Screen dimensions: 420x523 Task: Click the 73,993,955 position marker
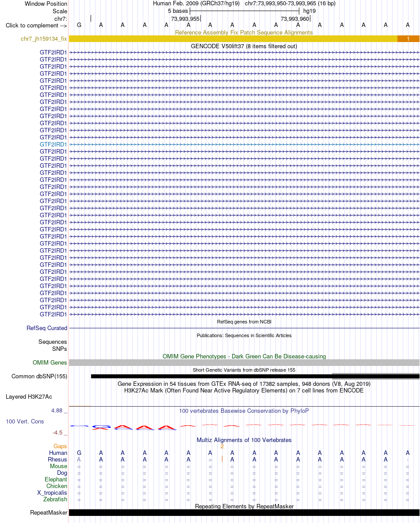pos(185,19)
